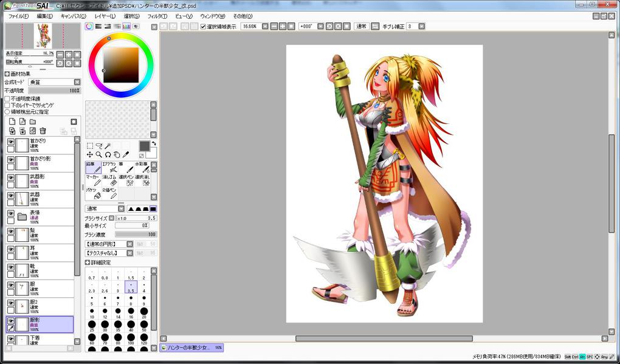Select the 選択ペン selection pen tool
The height and width of the screenshot is (364, 620).
(126, 180)
